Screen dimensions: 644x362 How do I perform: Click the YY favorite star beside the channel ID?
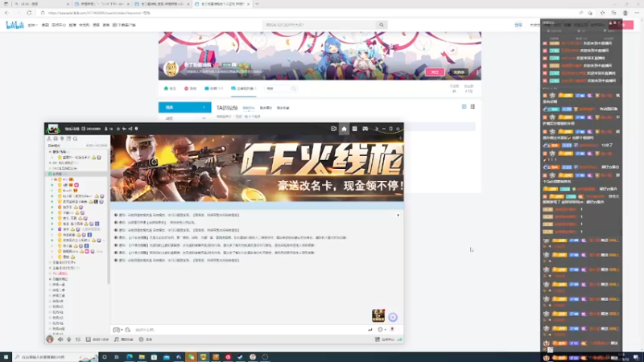tap(118, 129)
